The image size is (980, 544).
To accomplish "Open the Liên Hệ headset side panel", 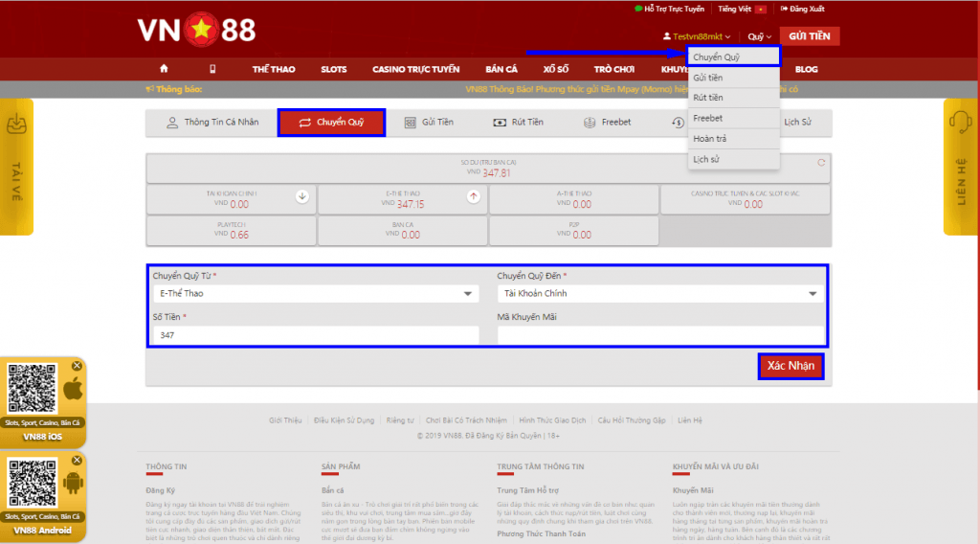I will tap(960, 166).
